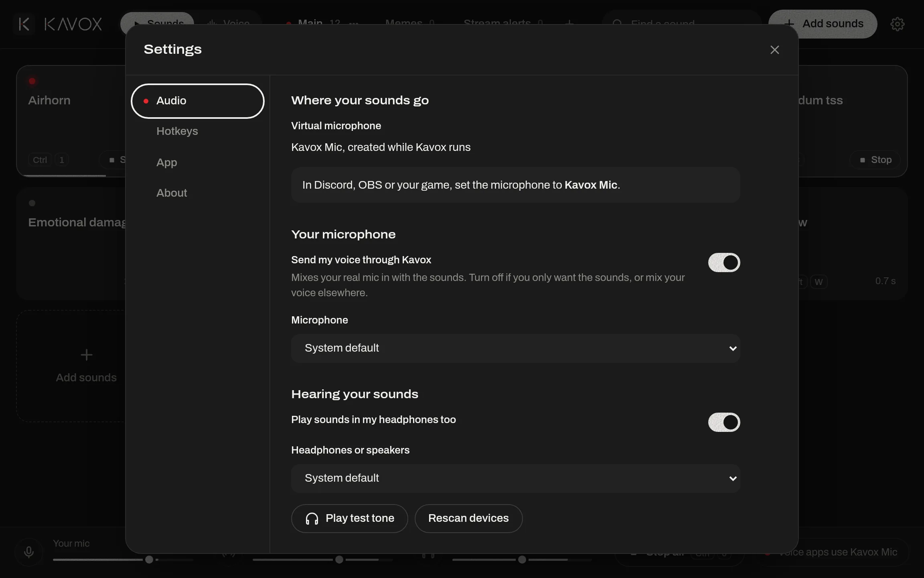Click the 0.7 s duration label
Screen dimensions: 924x578
click(x=885, y=281)
